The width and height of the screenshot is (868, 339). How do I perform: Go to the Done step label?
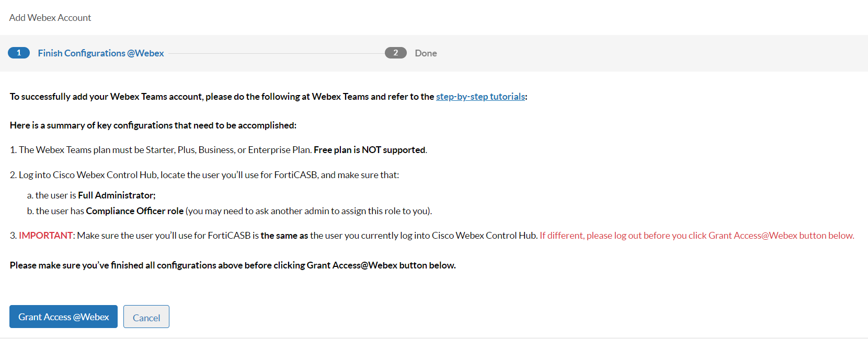tap(426, 53)
